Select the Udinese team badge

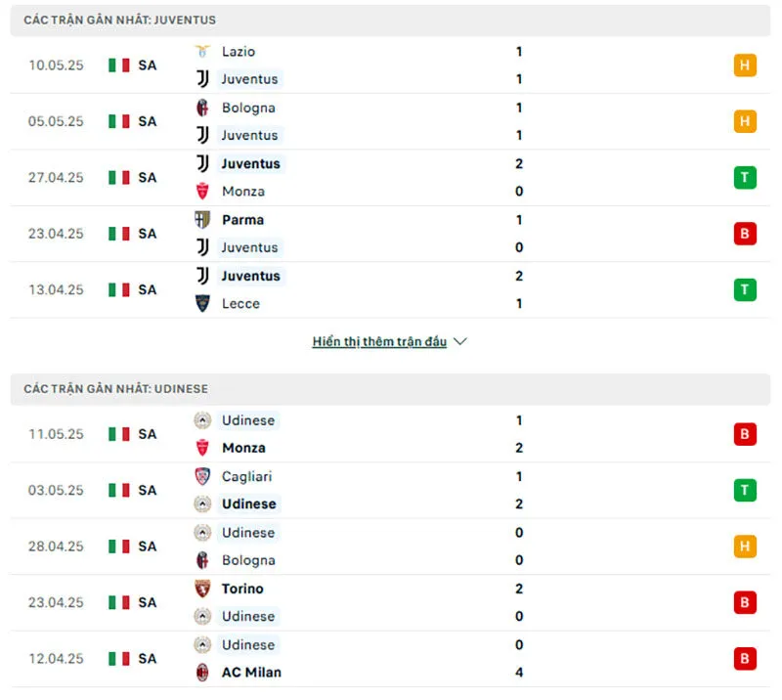[x=203, y=420]
